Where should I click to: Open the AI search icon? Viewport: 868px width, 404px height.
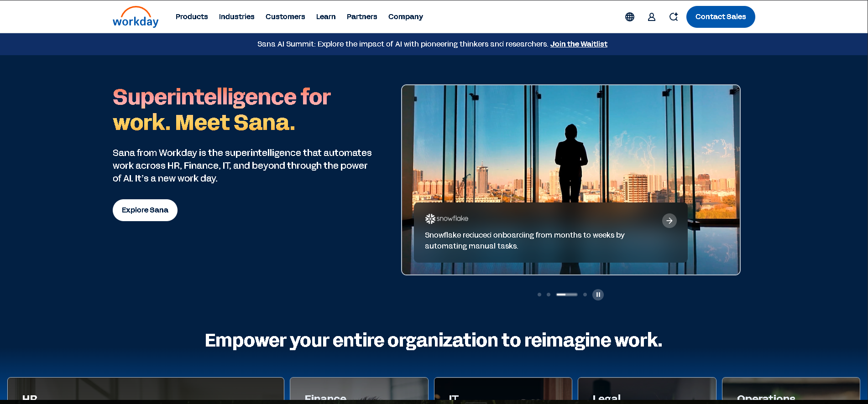[x=674, y=17]
